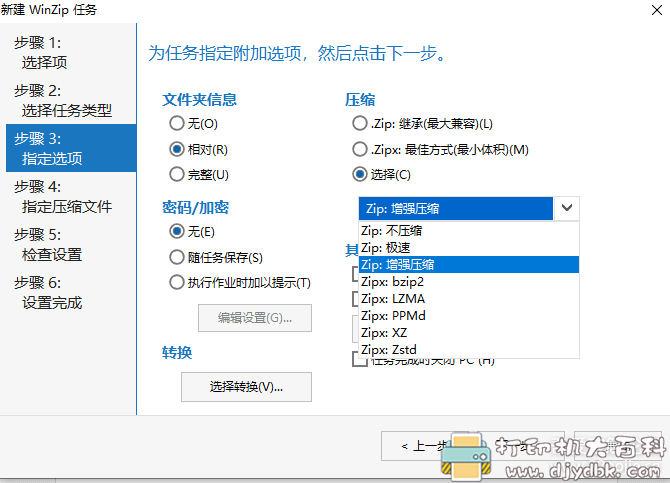This screenshot has width=670, height=483.
Task: Pick Zipx: PPMd from the list
Action: click(x=469, y=315)
